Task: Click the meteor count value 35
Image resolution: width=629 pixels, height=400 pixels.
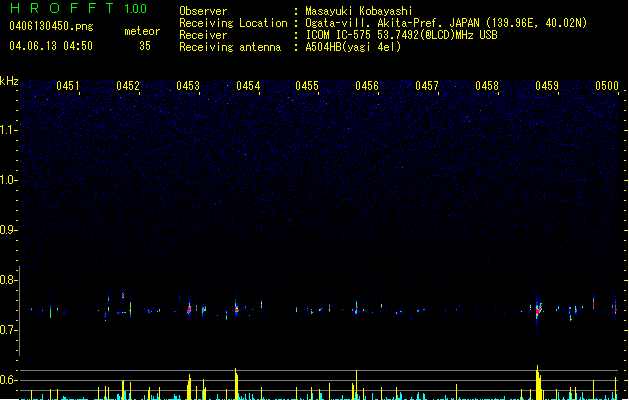Action: [145, 46]
